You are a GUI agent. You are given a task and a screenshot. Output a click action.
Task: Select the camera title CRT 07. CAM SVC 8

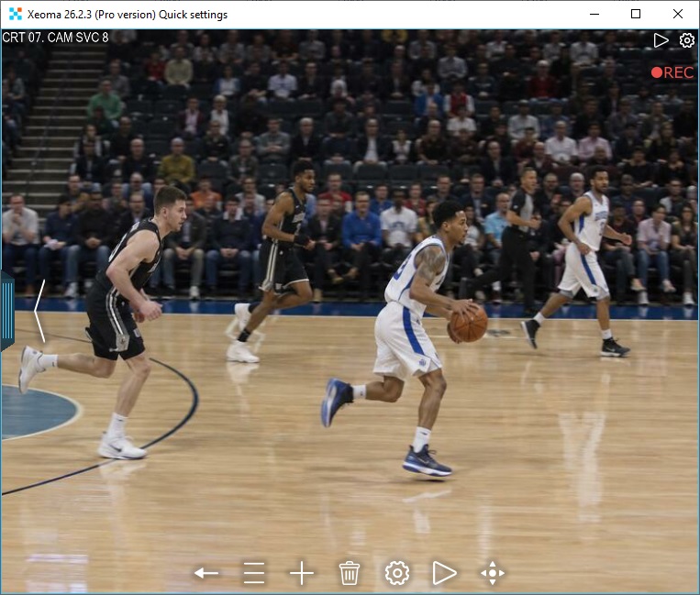55,38
